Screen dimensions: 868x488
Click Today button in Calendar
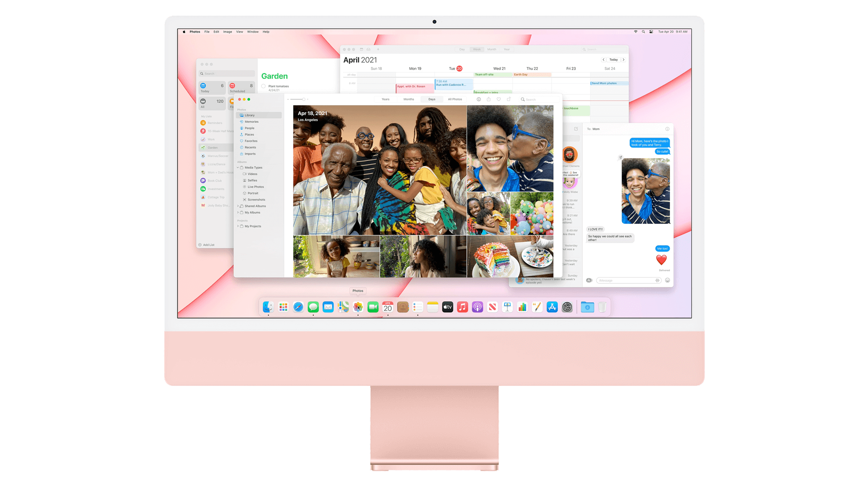pos(613,60)
